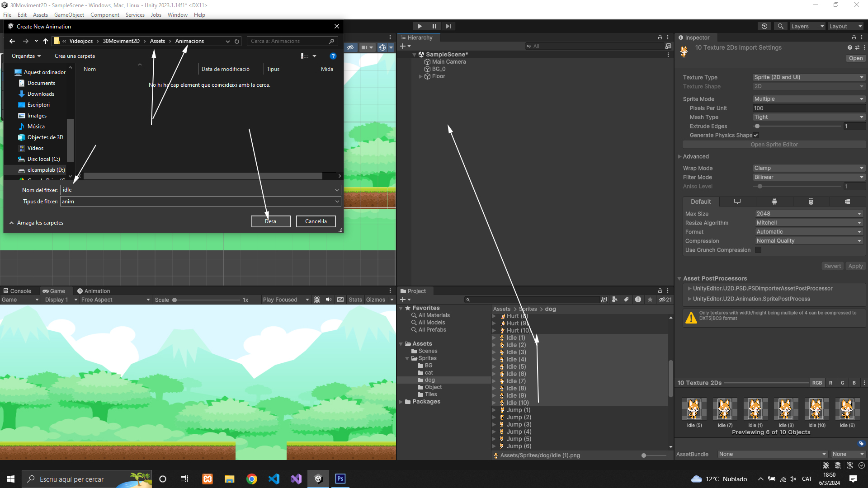Click the Search by Type icon in Project
868x488 pixels.
(614, 300)
